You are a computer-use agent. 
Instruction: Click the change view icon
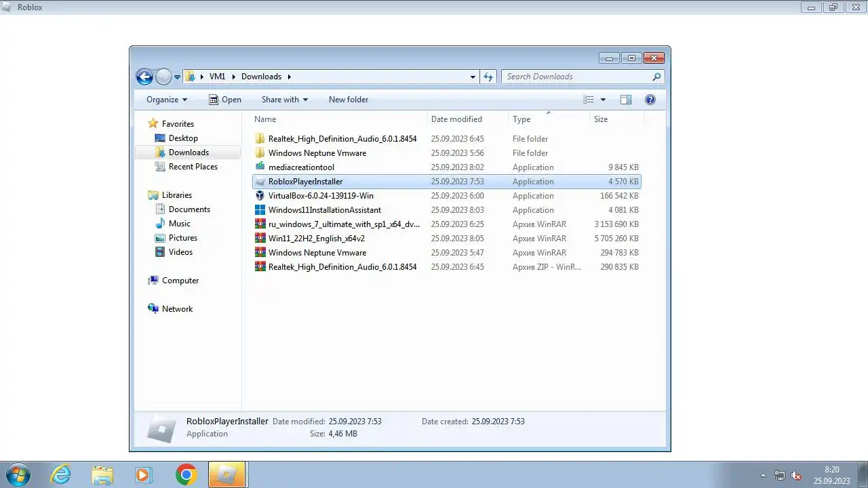[x=588, y=100]
